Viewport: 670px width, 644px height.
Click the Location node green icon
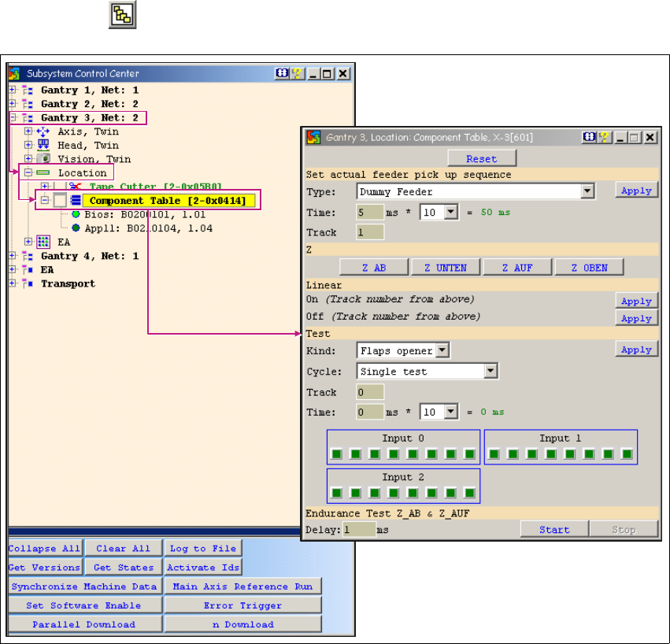(44, 172)
